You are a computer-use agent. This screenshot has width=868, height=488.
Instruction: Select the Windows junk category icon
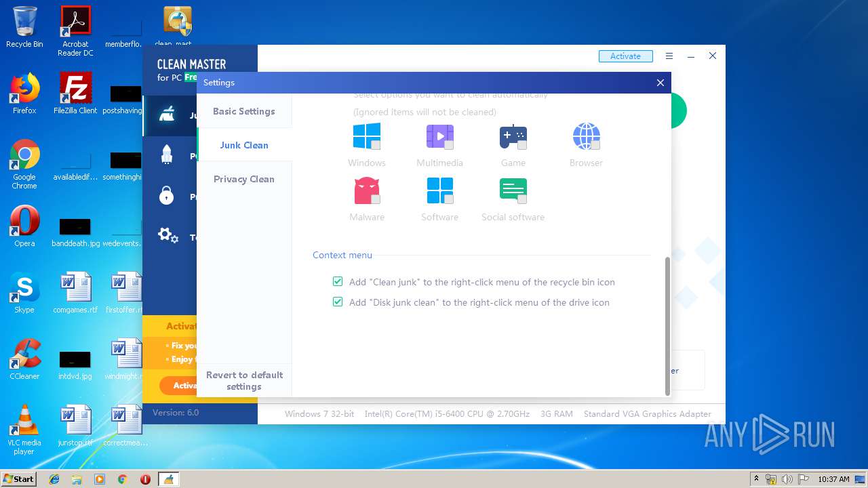(x=366, y=136)
